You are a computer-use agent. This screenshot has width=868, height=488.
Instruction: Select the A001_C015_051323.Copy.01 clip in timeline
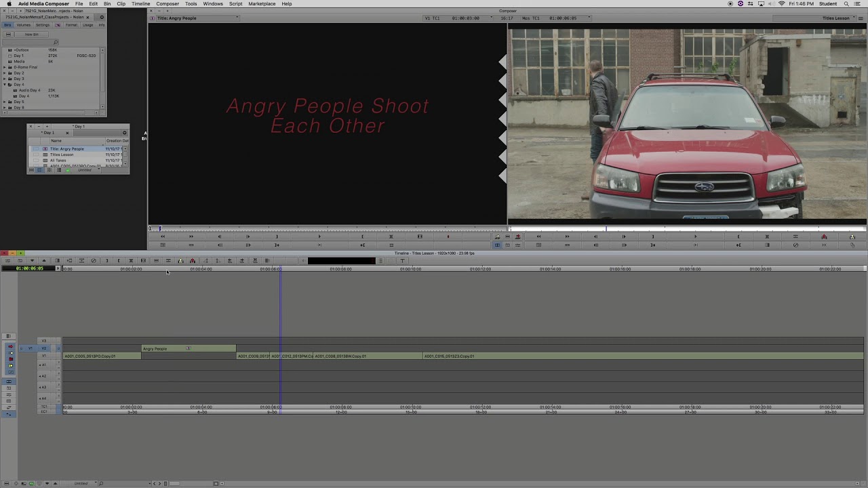click(x=643, y=356)
